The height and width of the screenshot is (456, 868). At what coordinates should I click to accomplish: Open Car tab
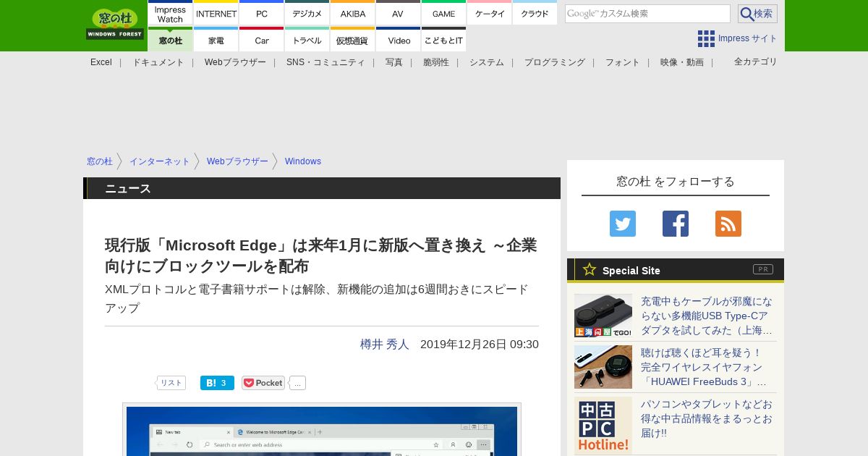pyautogui.click(x=262, y=40)
